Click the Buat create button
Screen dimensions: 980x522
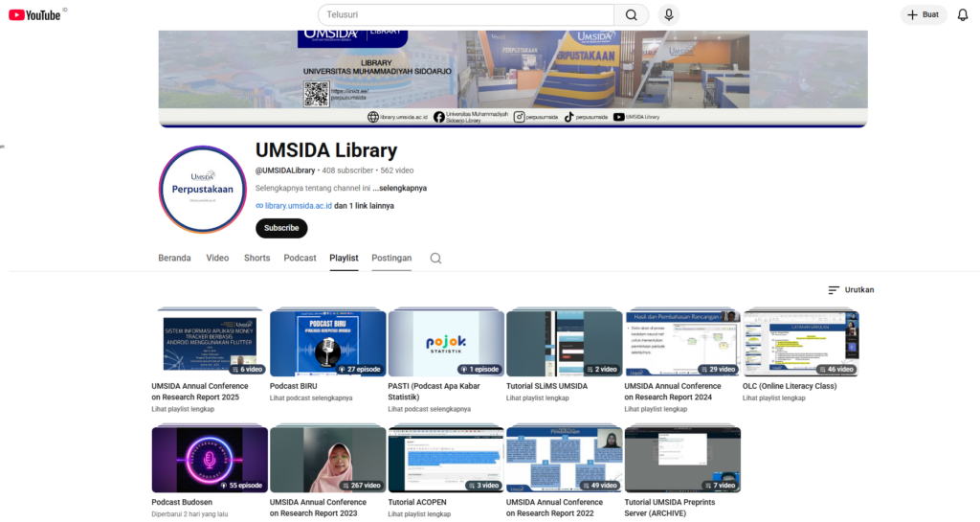(924, 15)
